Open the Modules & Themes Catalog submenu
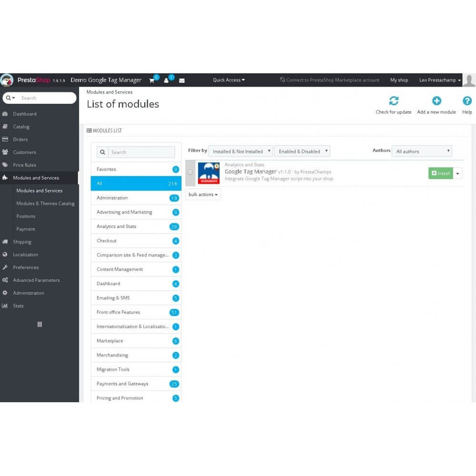476x476 pixels. pyautogui.click(x=45, y=203)
